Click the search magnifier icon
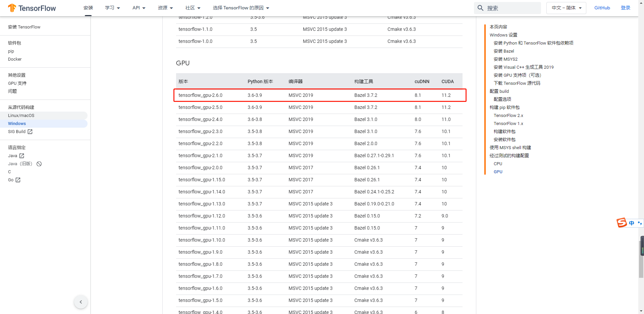The image size is (644, 314). point(480,8)
